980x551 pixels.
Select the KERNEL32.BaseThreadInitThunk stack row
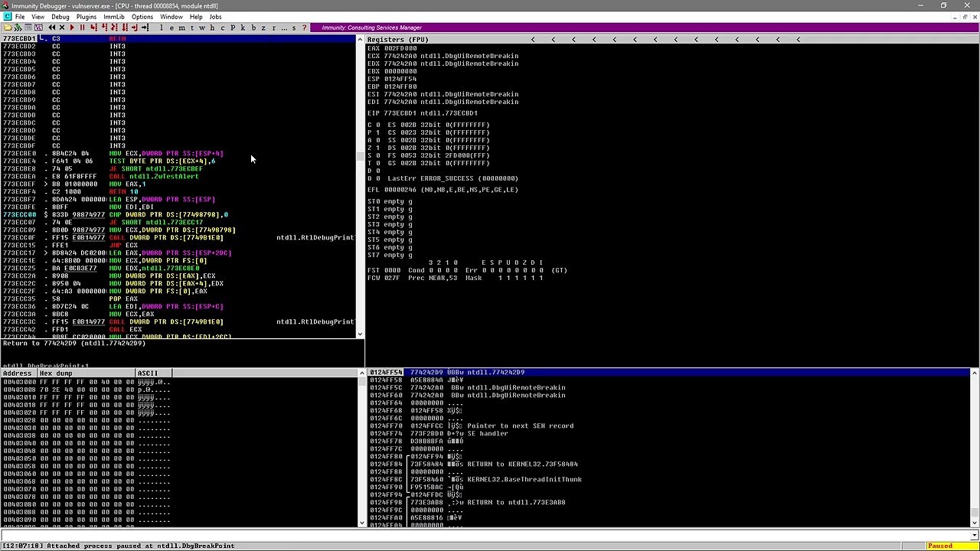click(x=670, y=480)
